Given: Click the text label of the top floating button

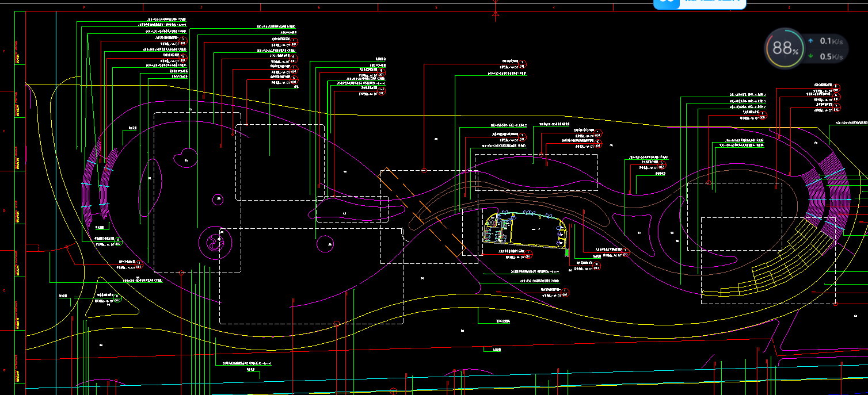Looking at the screenshot, I should tap(711, 2).
